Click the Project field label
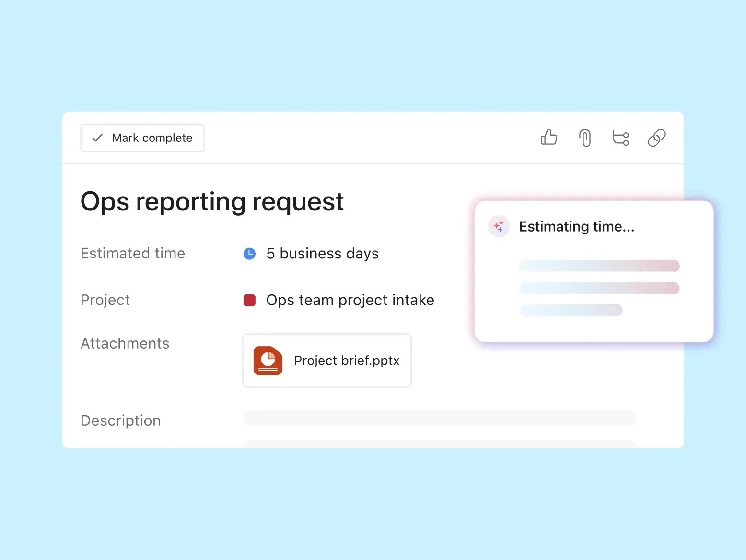 pyautogui.click(x=105, y=300)
